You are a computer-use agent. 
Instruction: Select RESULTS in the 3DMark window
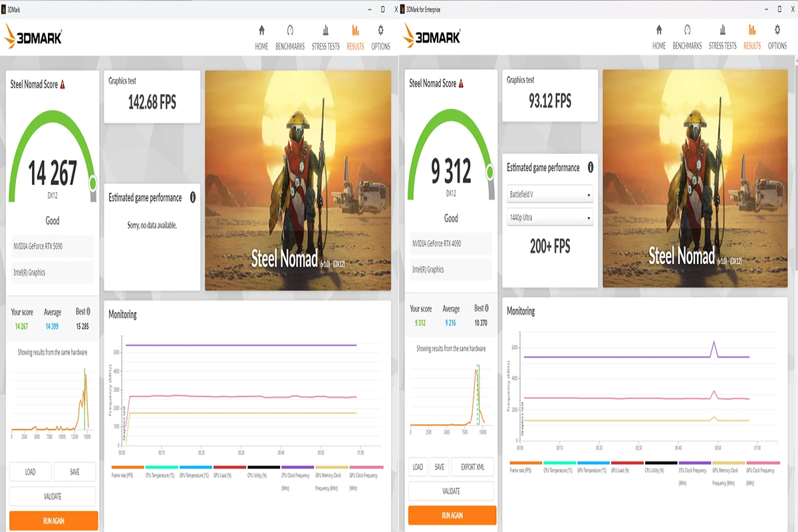pos(355,37)
